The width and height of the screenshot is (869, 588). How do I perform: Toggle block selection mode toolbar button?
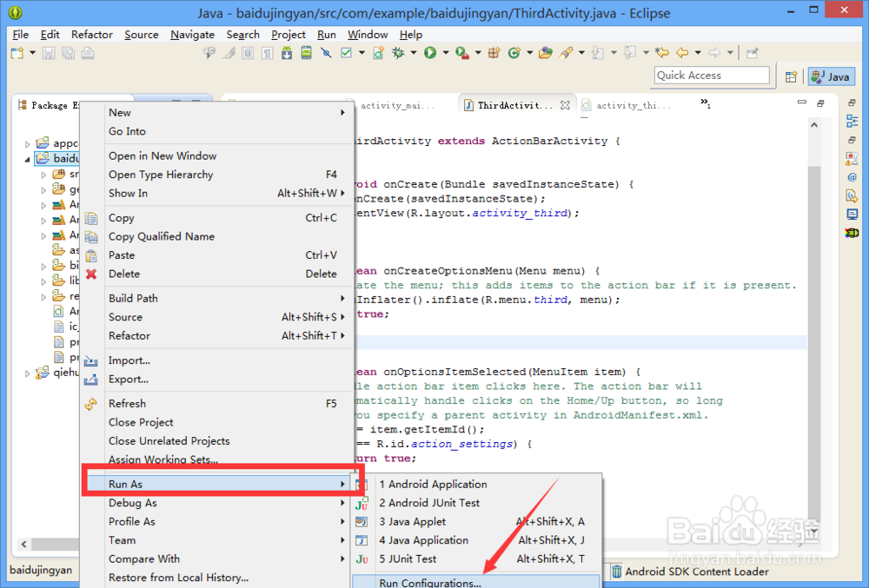tap(248, 53)
